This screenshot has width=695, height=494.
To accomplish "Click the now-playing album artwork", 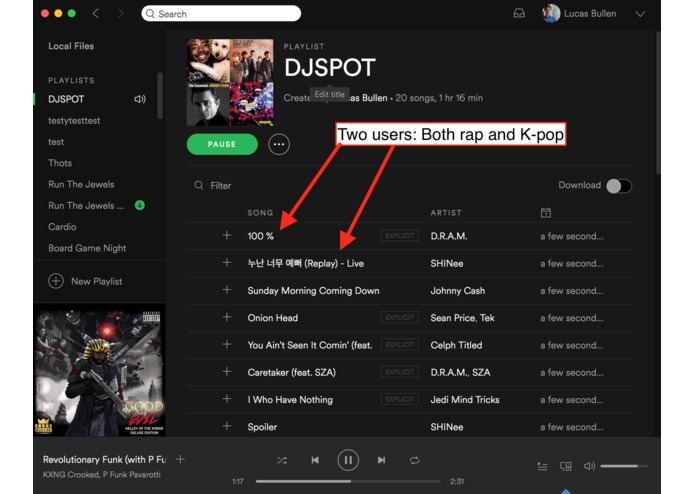I will point(100,370).
